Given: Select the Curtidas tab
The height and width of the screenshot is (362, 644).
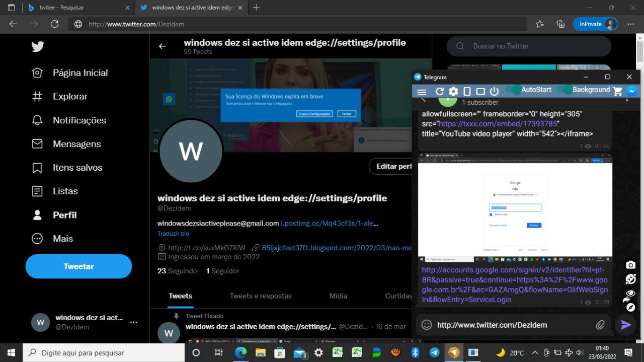Looking at the screenshot, I should click(x=398, y=296).
